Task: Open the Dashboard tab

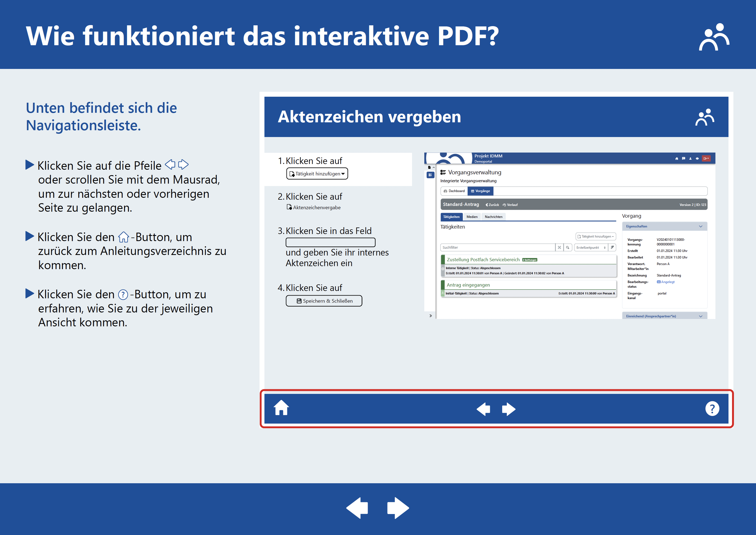Action: 454,191
